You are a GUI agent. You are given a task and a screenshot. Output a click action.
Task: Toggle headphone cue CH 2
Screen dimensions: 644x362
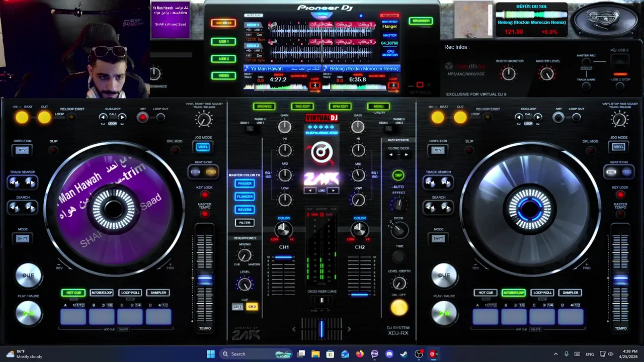[252, 307]
